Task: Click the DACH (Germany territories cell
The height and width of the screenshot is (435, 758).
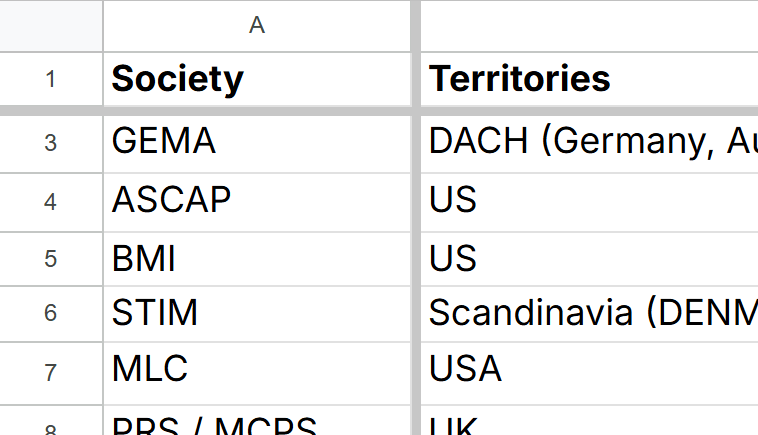Action: tap(589, 144)
